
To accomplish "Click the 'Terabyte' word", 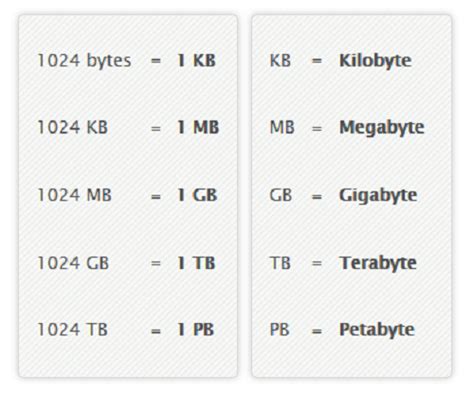I will click(x=378, y=264).
